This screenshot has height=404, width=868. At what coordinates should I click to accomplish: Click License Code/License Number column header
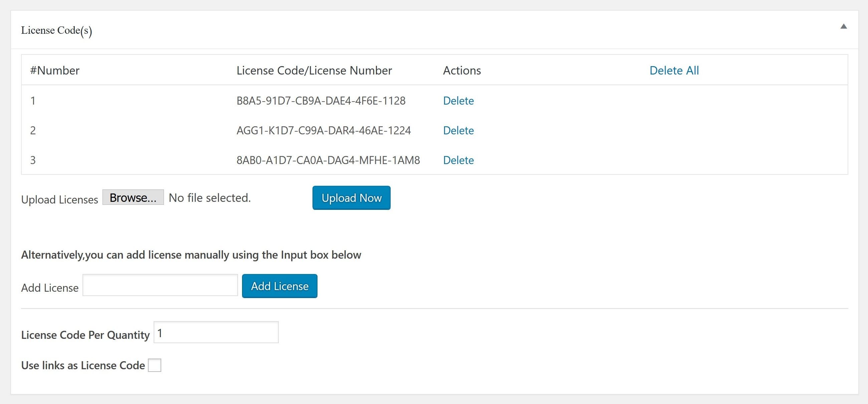click(314, 71)
